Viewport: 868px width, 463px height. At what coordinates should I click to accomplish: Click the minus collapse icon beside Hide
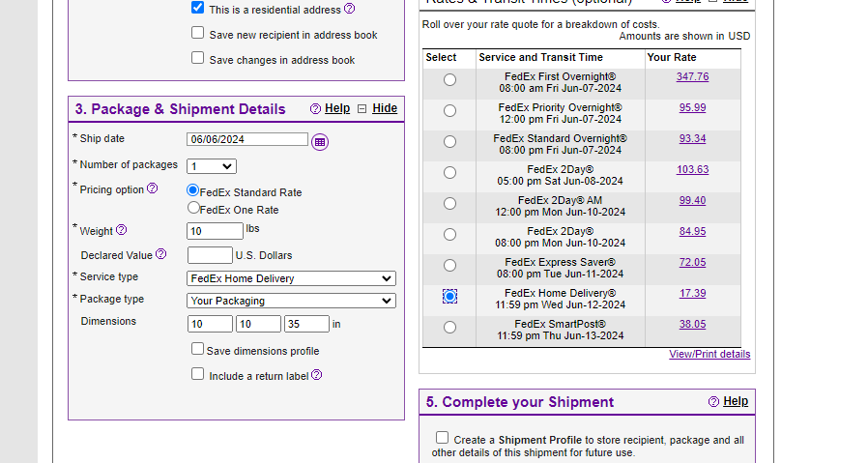[x=362, y=108]
